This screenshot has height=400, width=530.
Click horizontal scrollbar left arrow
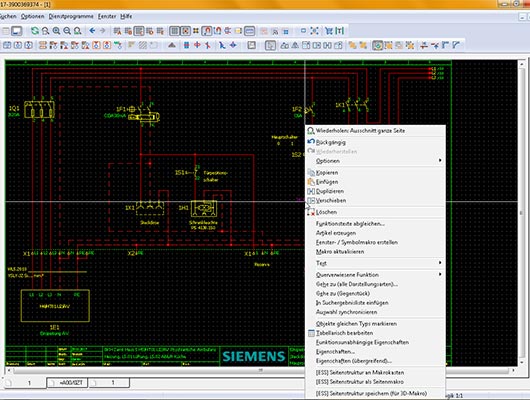(x=9, y=371)
